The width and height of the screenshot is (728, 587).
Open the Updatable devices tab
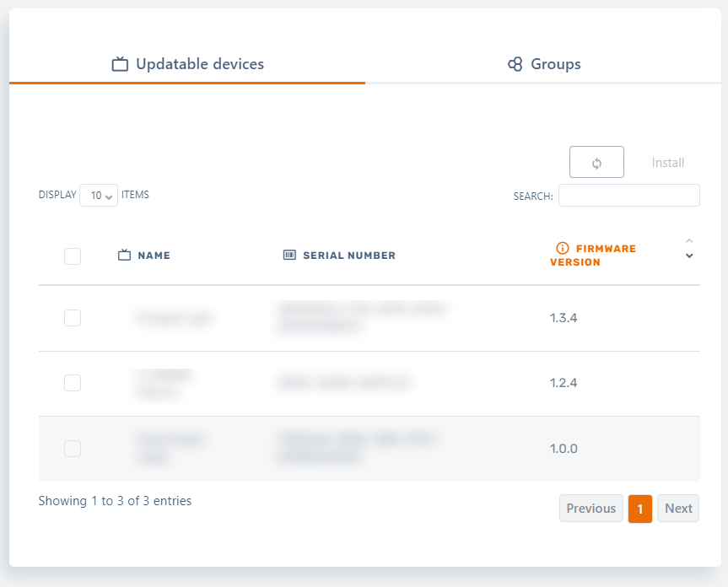(x=188, y=64)
